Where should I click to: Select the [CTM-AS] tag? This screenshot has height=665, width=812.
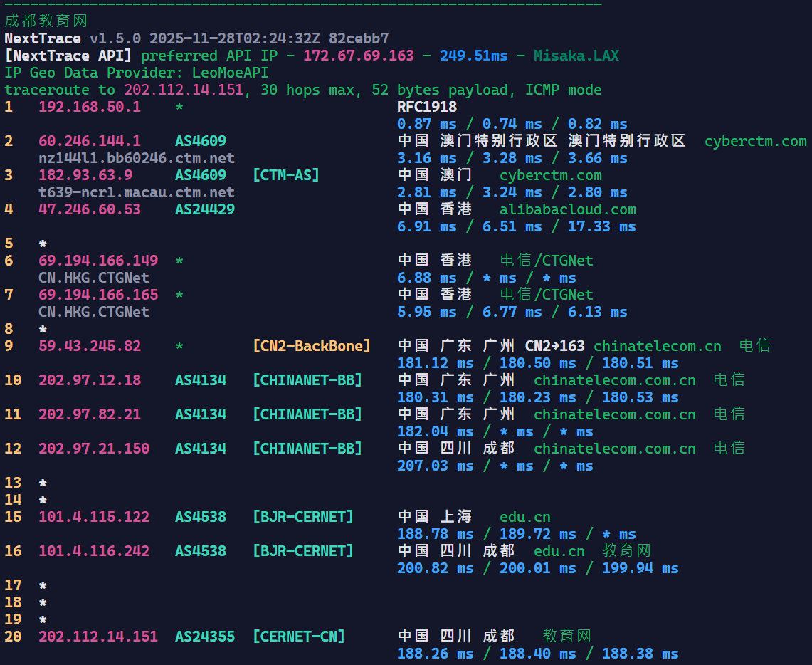click(285, 175)
